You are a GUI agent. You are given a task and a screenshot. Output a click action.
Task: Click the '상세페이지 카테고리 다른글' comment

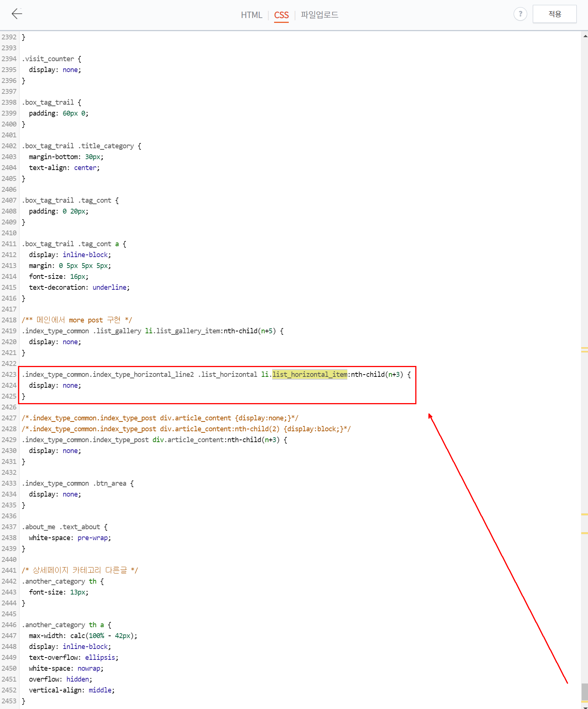[x=80, y=571]
